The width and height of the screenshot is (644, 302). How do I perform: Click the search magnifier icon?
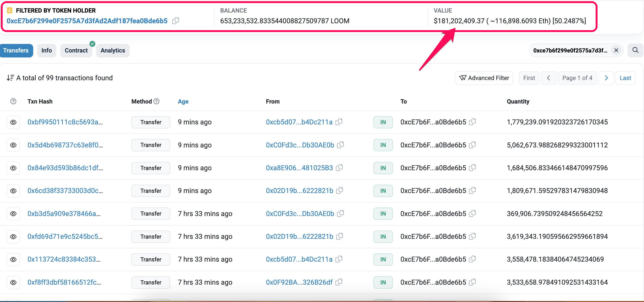click(x=635, y=50)
